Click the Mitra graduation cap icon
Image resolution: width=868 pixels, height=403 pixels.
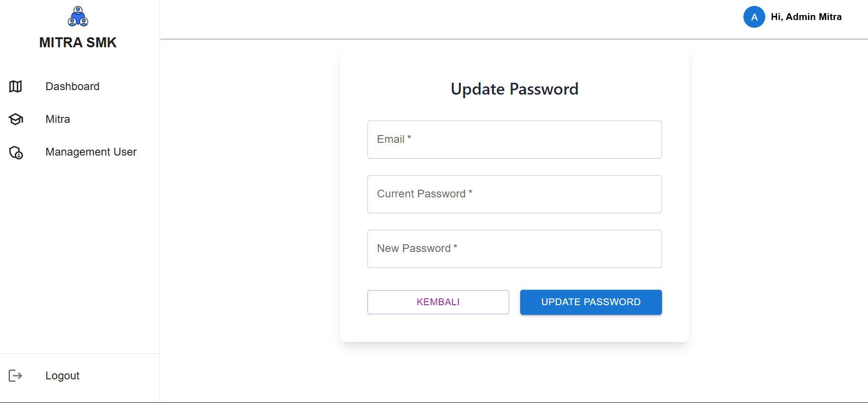coord(15,119)
